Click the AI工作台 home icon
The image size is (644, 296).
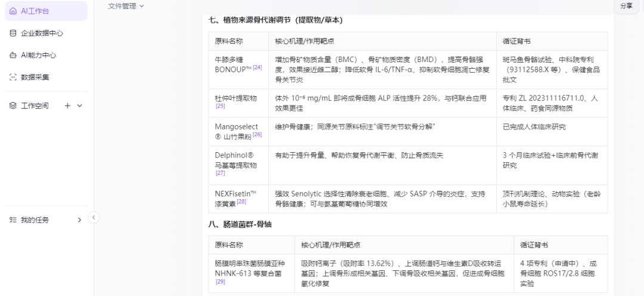point(13,11)
